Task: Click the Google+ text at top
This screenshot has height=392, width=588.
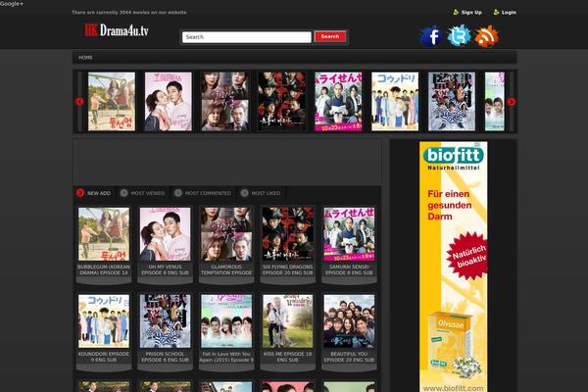Action: click(x=12, y=3)
